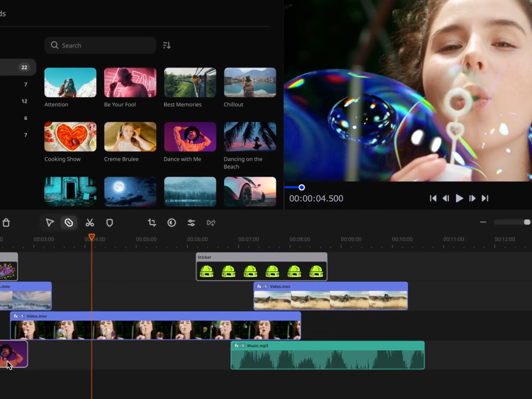Skip to the previous clip start
This screenshot has height=399, width=532.
pos(433,198)
